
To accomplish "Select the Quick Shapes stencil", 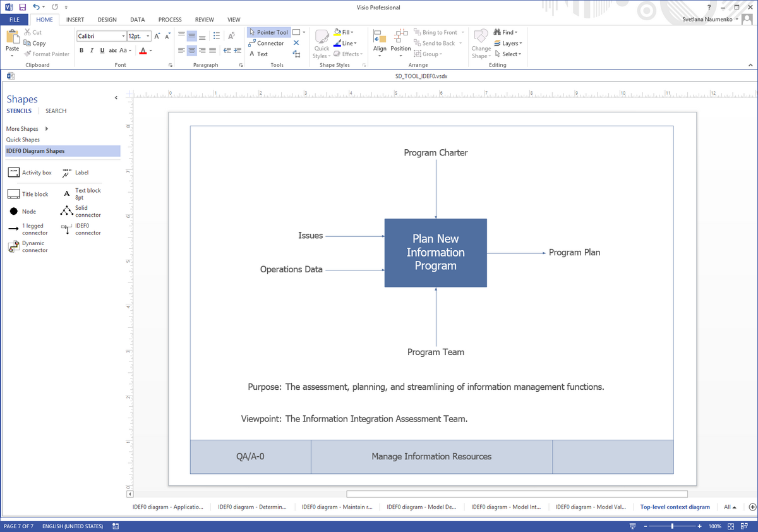I will click(x=23, y=140).
